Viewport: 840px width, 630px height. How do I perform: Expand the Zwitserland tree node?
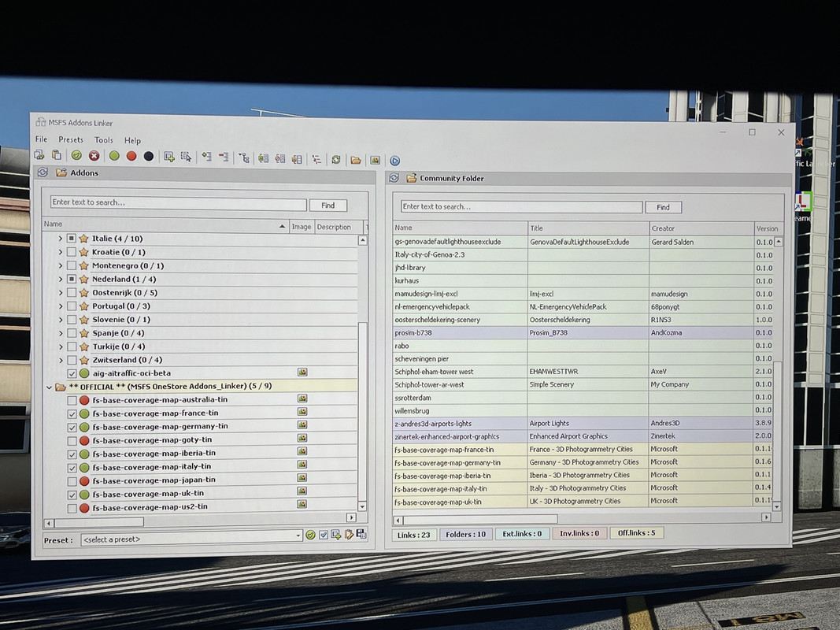60,360
